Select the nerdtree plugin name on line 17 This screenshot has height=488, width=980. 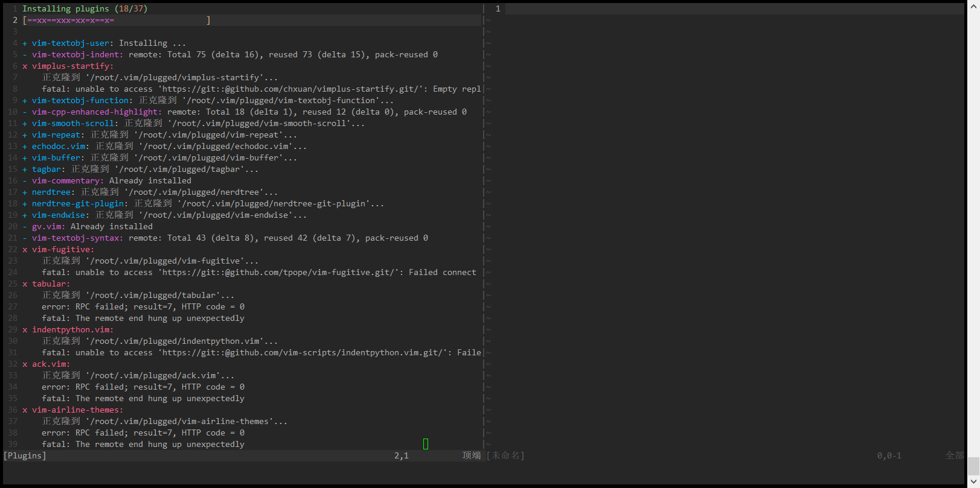pos(51,192)
